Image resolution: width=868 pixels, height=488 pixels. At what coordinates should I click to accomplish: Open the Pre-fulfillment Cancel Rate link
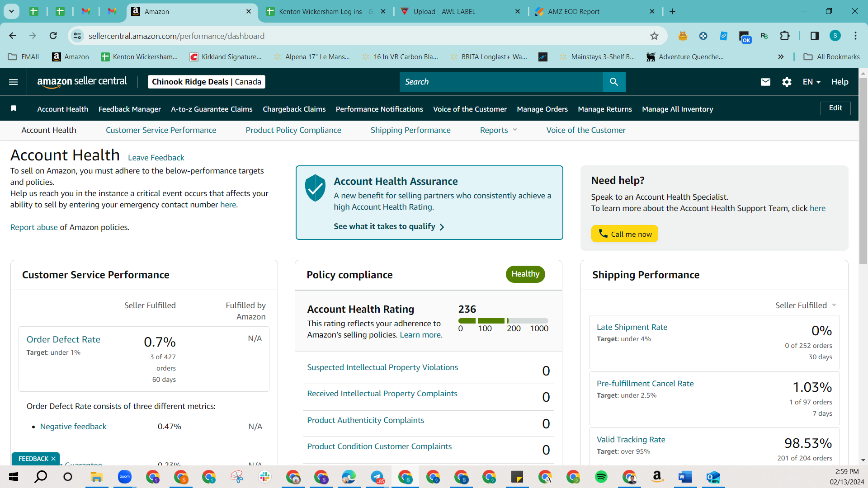coord(645,384)
